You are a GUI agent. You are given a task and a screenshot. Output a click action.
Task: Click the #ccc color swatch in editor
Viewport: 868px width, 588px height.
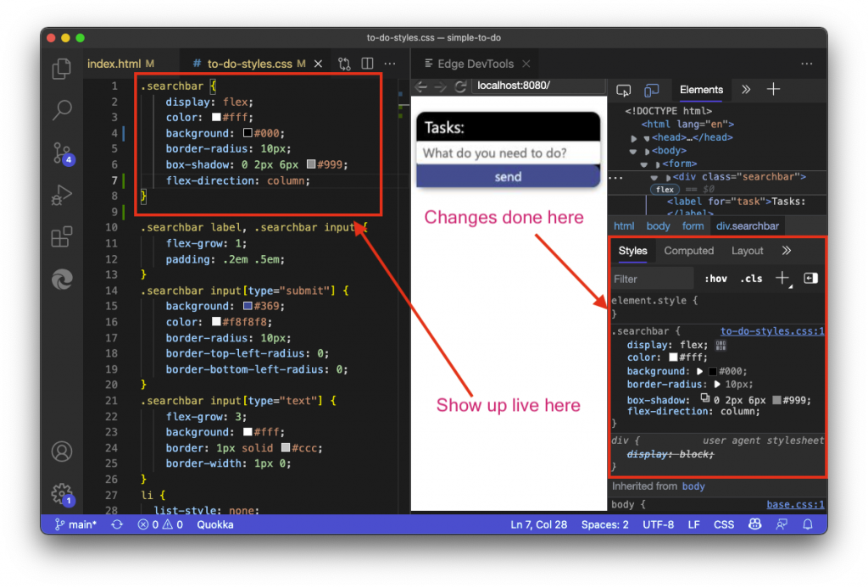pos(286,447)
